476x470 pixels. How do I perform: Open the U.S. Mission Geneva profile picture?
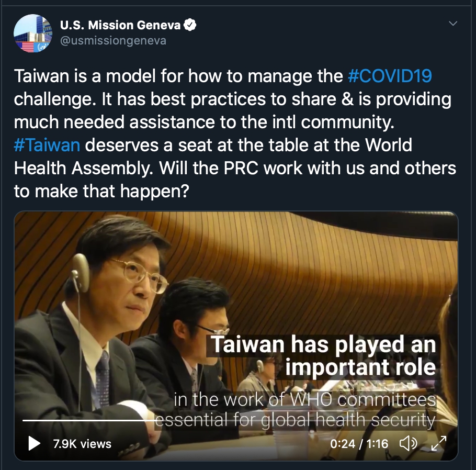point(33,33)
